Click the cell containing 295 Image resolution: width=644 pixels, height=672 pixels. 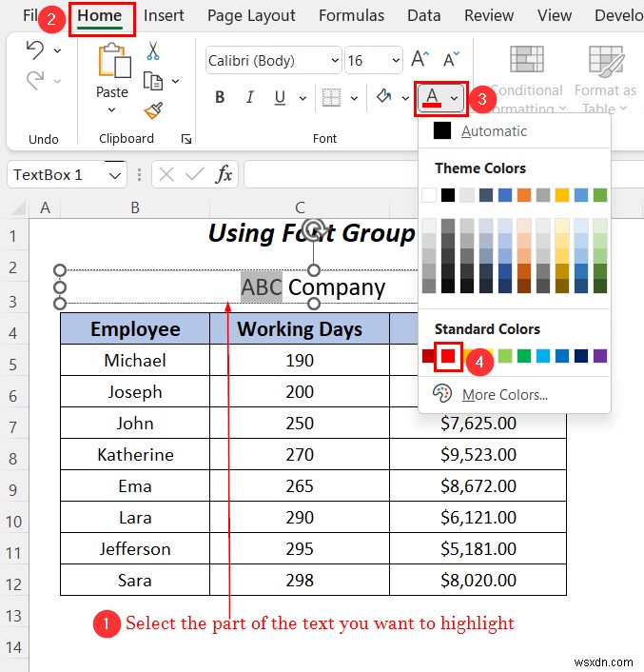pyautogui.click(x=300, y=548)
